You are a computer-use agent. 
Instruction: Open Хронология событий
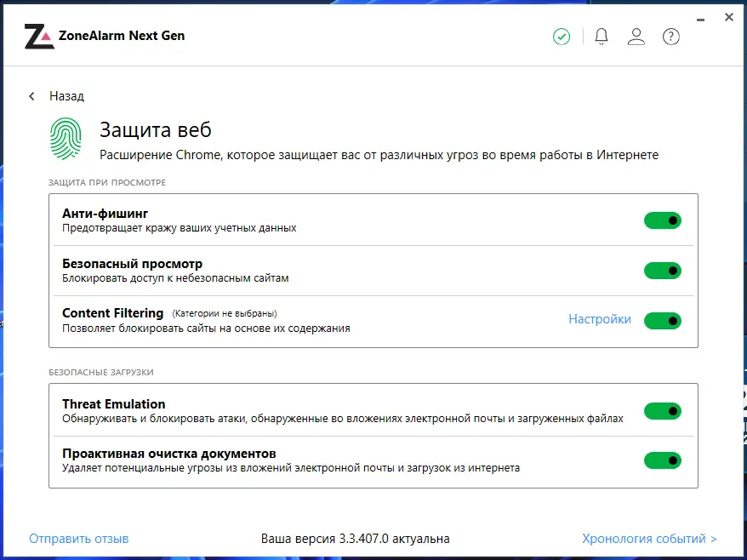tap(642, 538)
